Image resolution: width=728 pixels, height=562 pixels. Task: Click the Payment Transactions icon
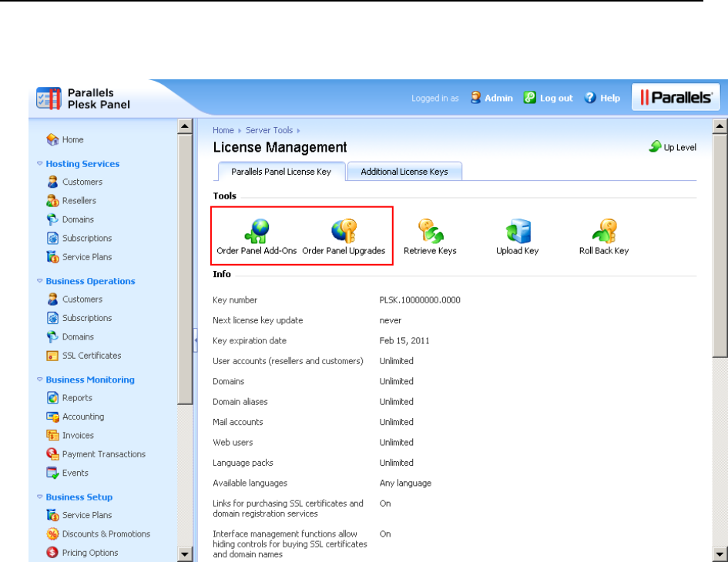coord(52,454)
